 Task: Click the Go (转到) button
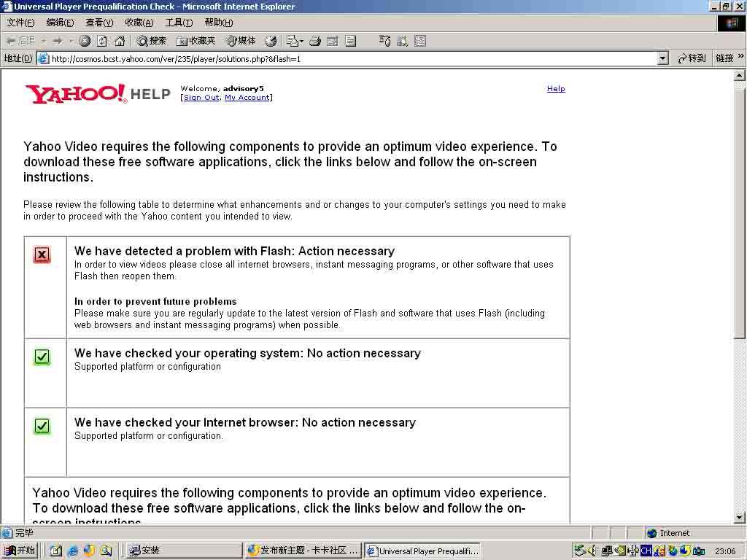pyautogui.click(x=692, y=58)
